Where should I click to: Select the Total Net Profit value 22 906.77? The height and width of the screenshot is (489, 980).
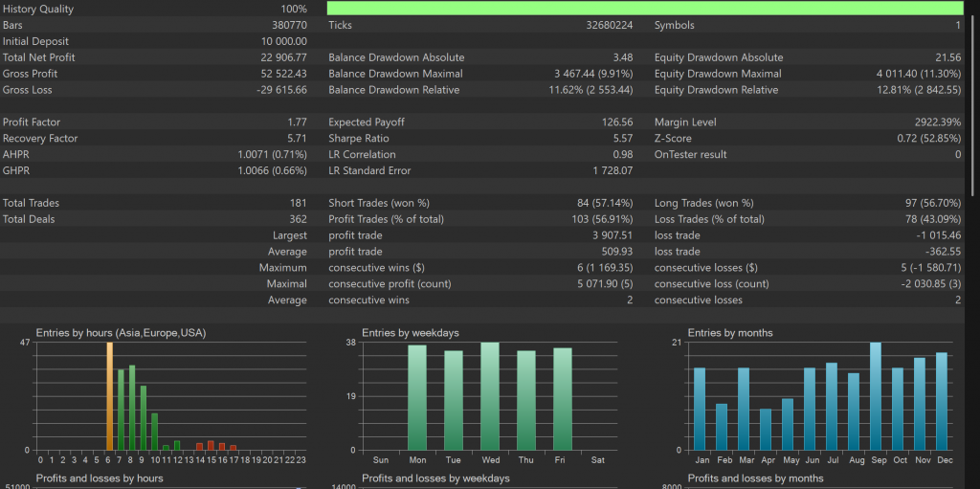(x=280, y=57)
